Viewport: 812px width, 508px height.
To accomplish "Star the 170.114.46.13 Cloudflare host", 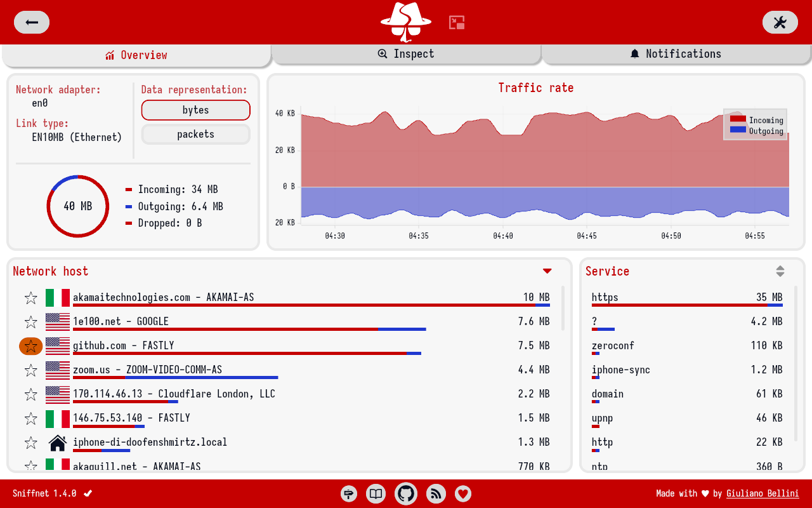I will (30, 394).
